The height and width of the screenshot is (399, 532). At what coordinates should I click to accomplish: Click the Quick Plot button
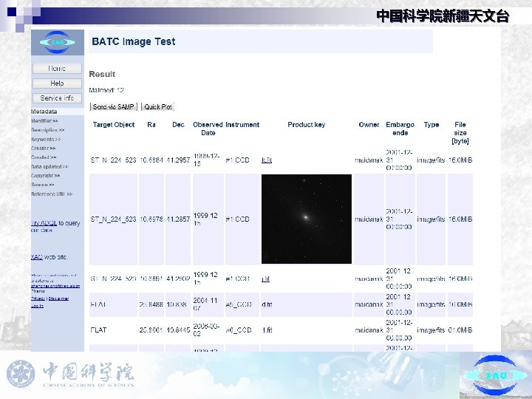click(158, 106)
